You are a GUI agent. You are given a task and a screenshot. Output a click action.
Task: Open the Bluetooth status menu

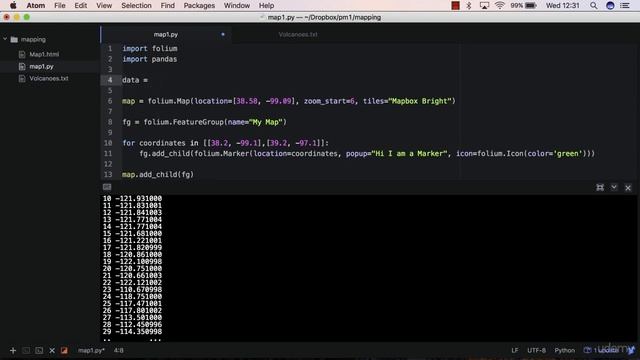(x=469, y=5)
